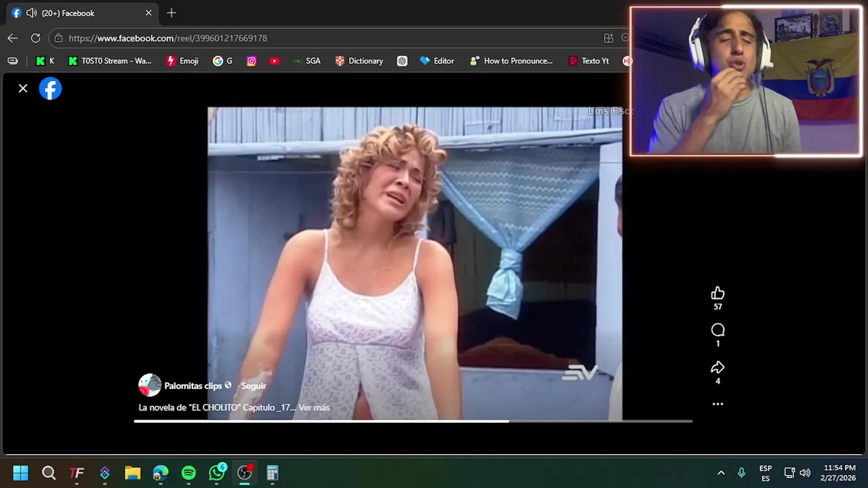The image size is (868, 488).
Task: Open Microsoft Edge from taskbar
Action: click(161, 472)
